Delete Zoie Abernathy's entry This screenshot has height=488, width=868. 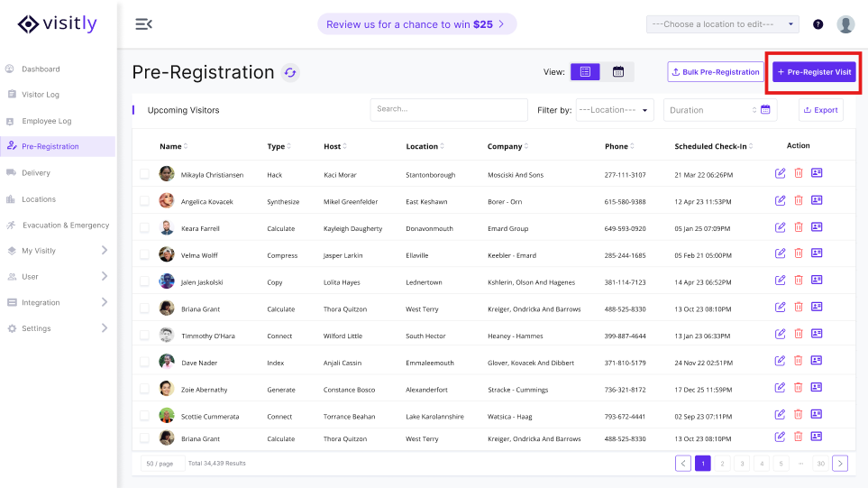click(799, 388)
